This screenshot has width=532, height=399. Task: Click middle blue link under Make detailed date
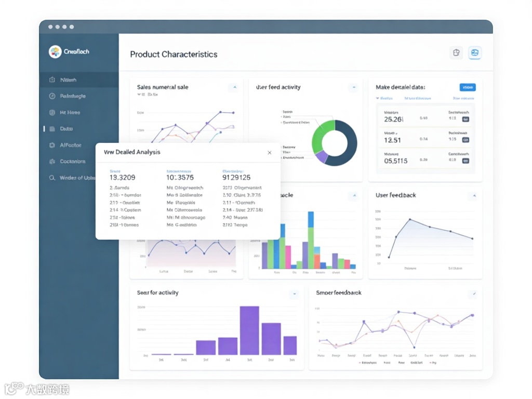(x=417, y=98)
